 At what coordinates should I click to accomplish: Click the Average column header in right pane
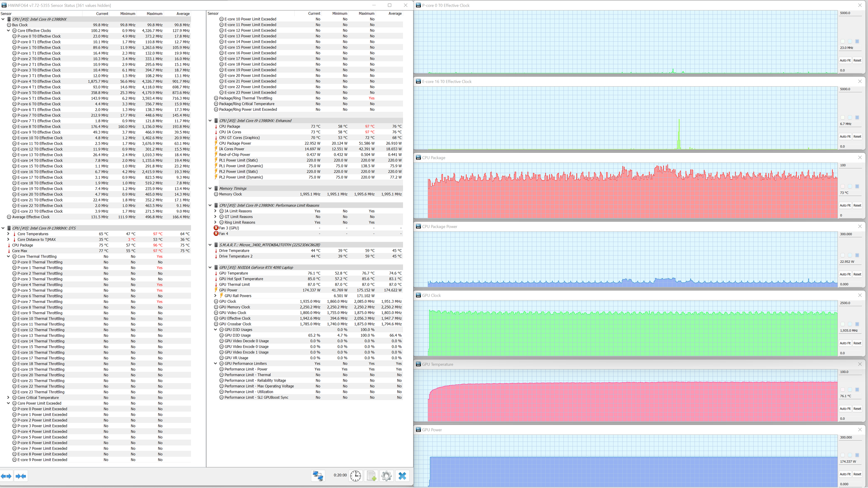pyautogui.click(x=395, y=14)
